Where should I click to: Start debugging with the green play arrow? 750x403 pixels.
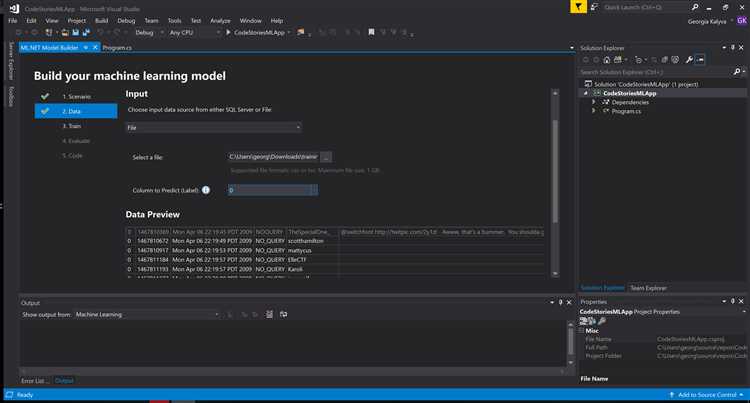click(228, 32)
